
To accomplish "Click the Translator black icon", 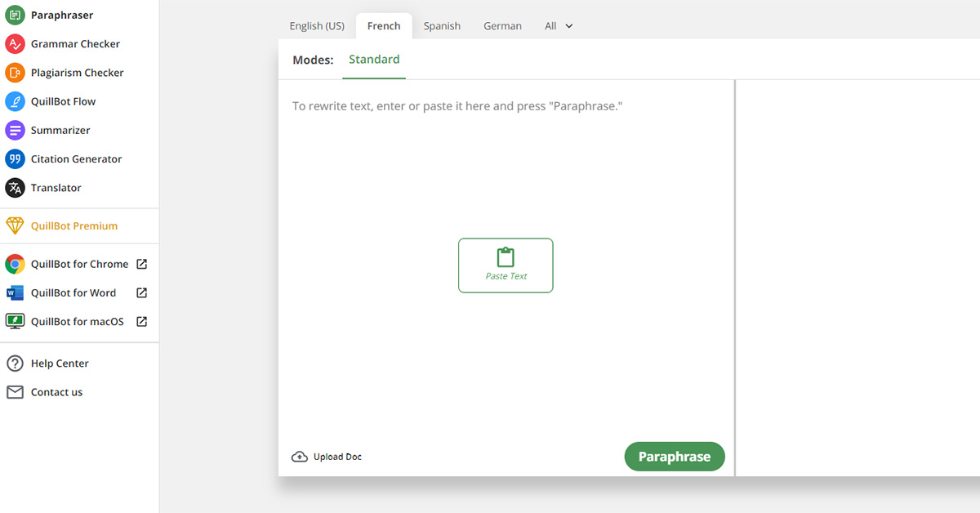I will pyautogui.click(x=15, y=188).
